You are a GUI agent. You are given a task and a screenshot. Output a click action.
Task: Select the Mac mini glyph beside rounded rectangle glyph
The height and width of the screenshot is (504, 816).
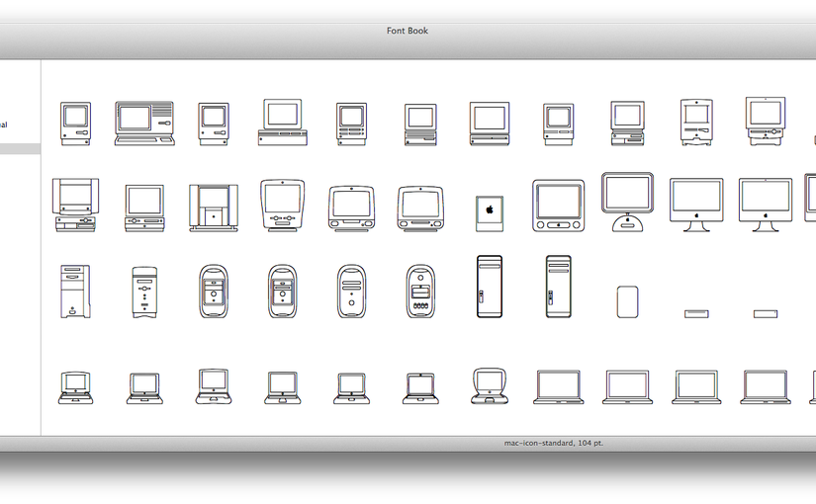pyautogui.click(x=696, y=313)
